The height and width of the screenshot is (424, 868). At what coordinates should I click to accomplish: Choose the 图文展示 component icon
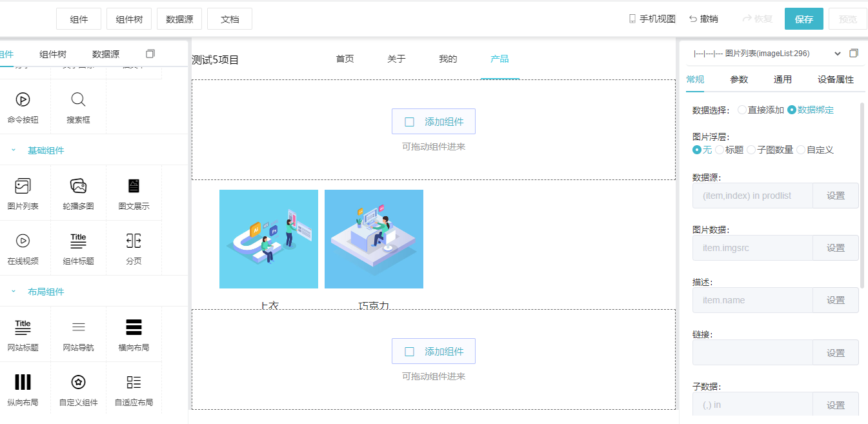tap(134, 186)
